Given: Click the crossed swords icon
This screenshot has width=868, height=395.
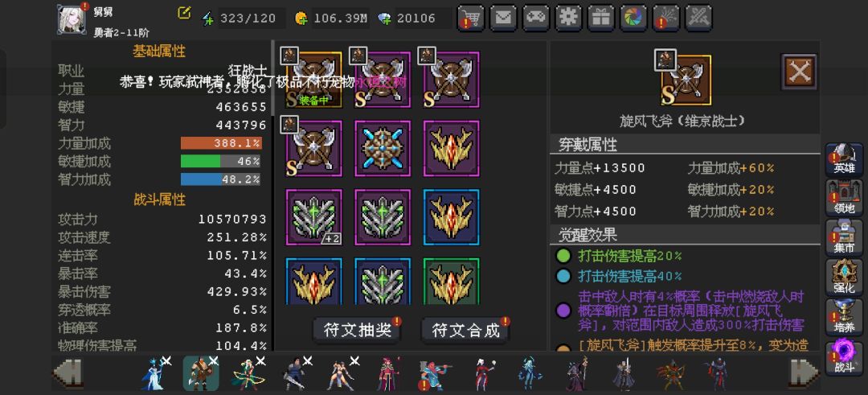Looking at the screenshot, I should [698, 18].
